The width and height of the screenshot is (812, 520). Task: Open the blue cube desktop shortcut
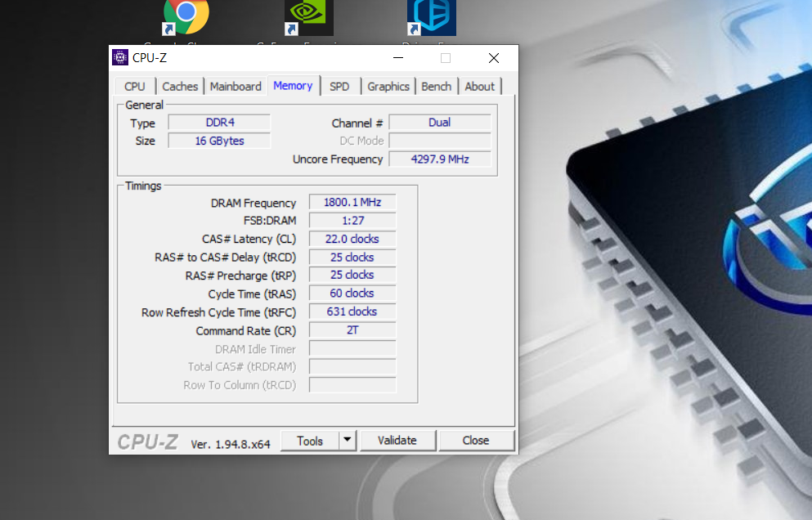[432, 17]
